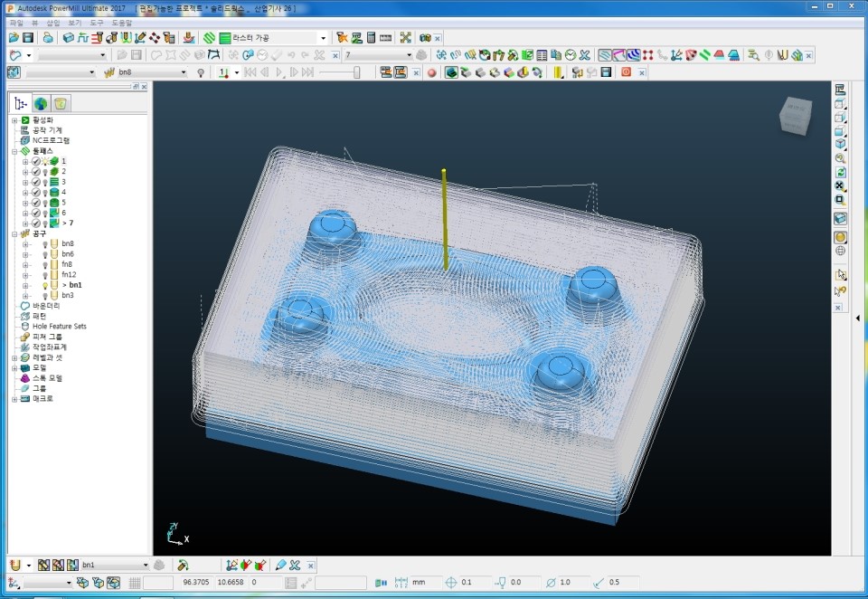Click the blue pencil edit icon in bottom toolbar
The image size is (868, 599).
click(x=280, y=566)
